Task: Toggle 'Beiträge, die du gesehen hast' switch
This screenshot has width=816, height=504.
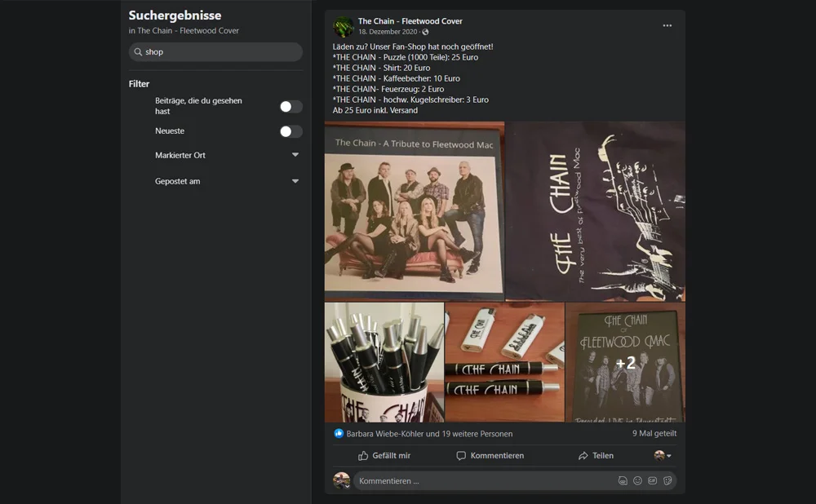Action: point(291,107)
